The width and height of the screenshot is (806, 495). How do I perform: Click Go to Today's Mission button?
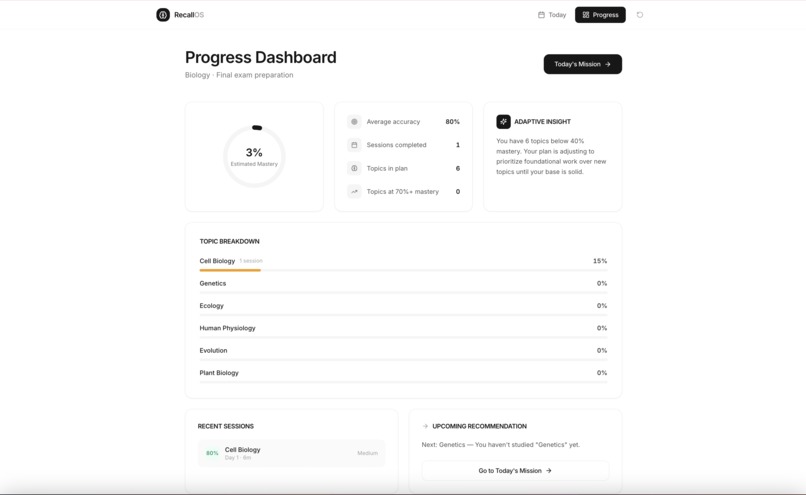click(x=515, y=471)
